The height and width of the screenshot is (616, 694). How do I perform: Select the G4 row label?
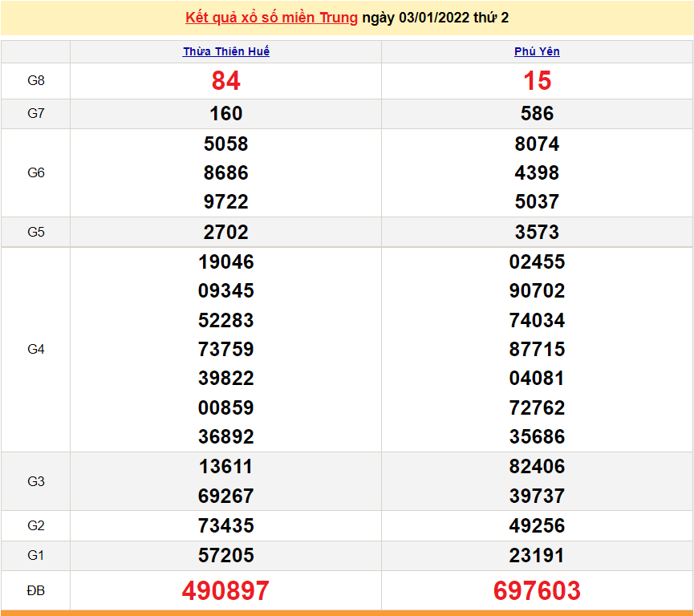pos(35,349)
